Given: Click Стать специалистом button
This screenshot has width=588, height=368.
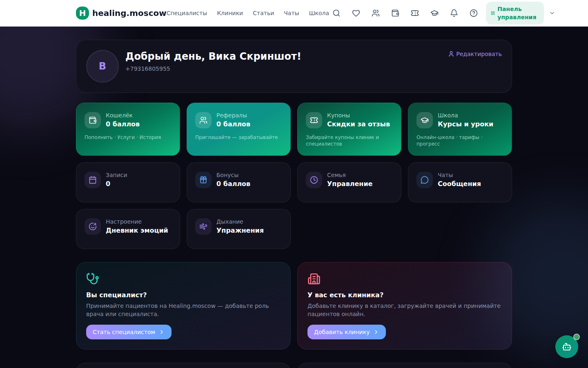Looking at the screenshot, I should pyautogui.click(x=129, y=332).
